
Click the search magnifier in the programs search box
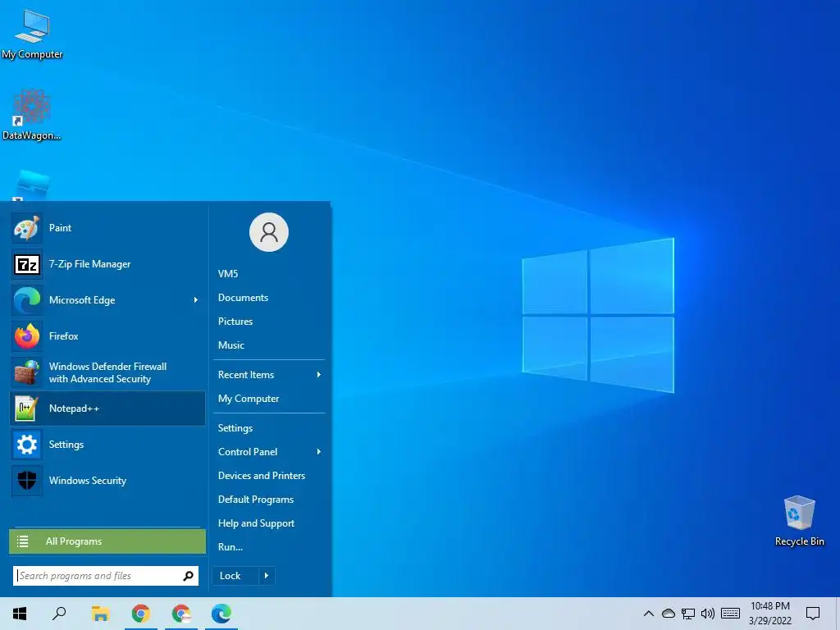tap(188, 576)
